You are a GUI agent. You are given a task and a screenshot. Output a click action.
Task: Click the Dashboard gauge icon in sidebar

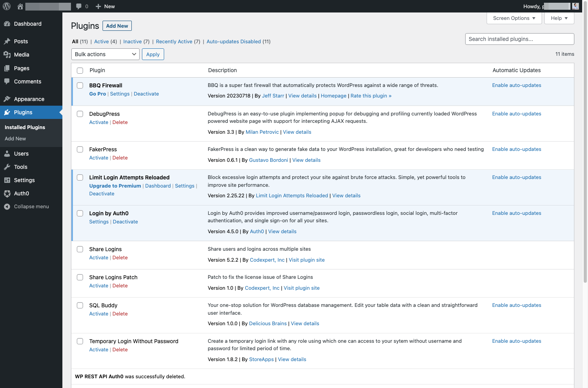[x=7, y=24]
